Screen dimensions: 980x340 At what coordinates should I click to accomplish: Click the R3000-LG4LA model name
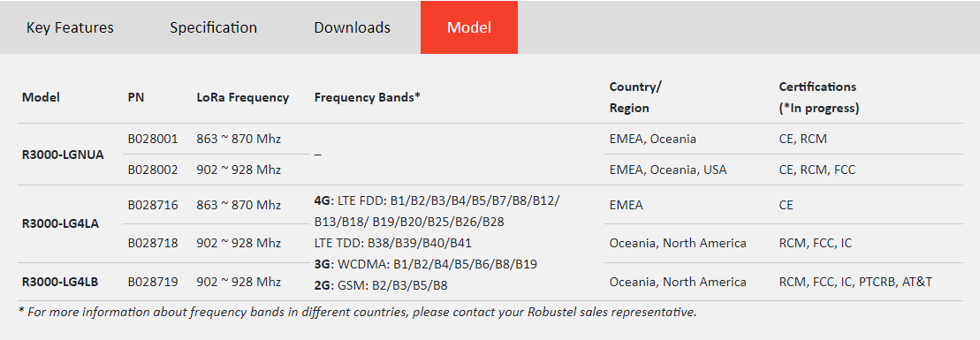pyautogui.click(x=61, y=223)
